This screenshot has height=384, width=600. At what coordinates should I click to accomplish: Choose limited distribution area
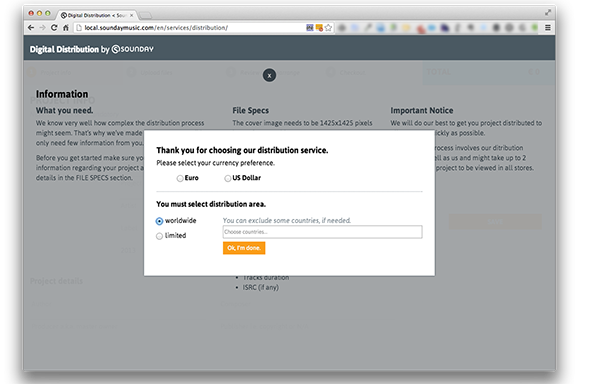click(159, 236)
